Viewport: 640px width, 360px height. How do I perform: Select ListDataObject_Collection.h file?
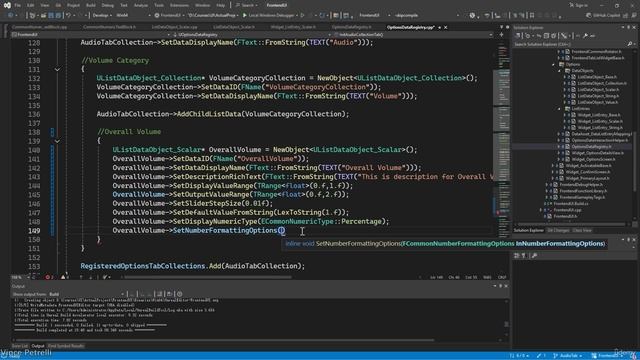[602, 83]
